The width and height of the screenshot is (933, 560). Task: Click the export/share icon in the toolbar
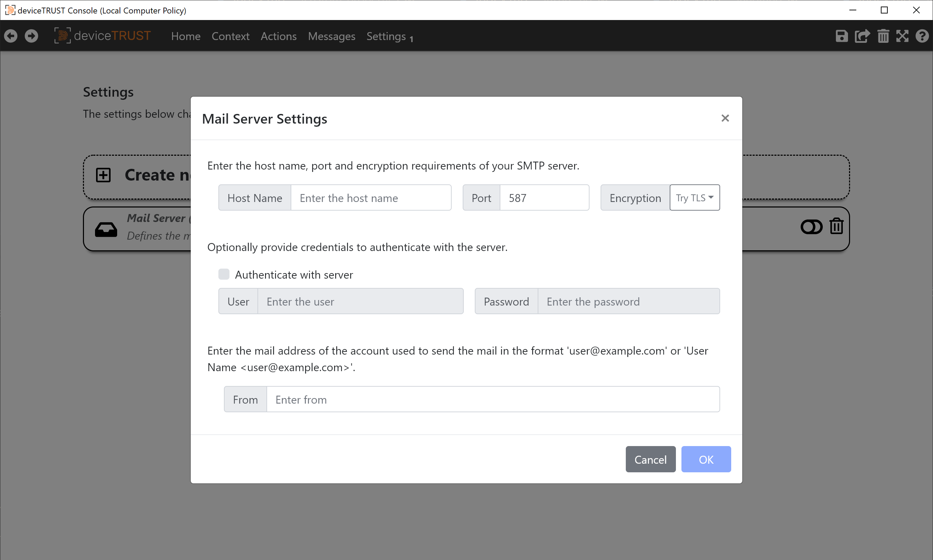pyautogui.click(x=862, y=36)
